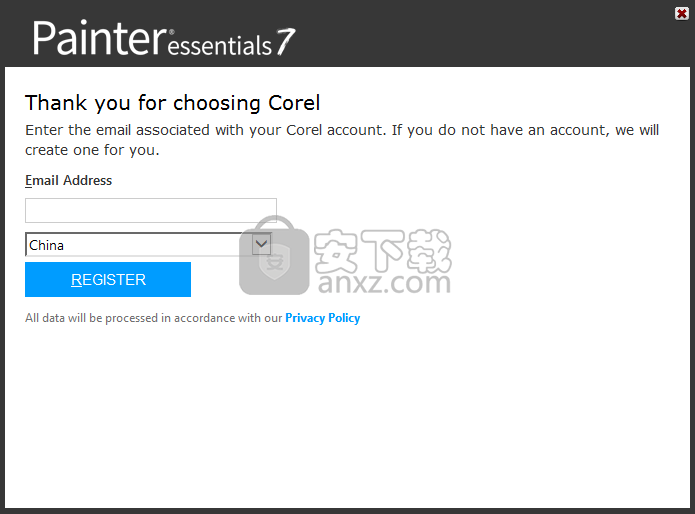Click the Thank you for choosing Corel heading
695x514 pixels.
[x=172, y=103]
